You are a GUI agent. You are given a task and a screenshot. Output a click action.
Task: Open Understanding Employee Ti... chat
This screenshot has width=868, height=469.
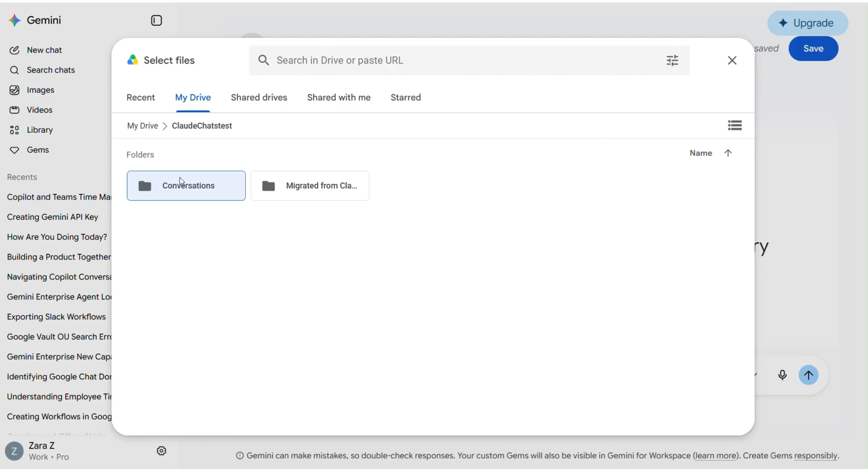(x=58, y=396)
